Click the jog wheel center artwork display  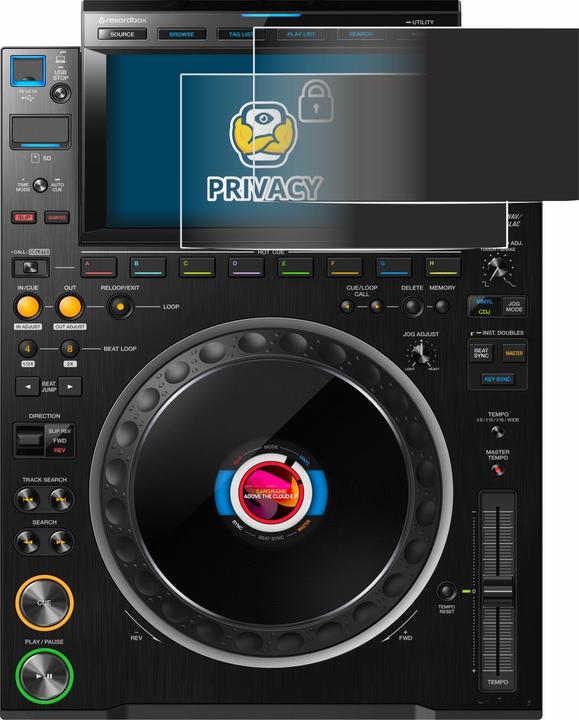click(271, 493)
